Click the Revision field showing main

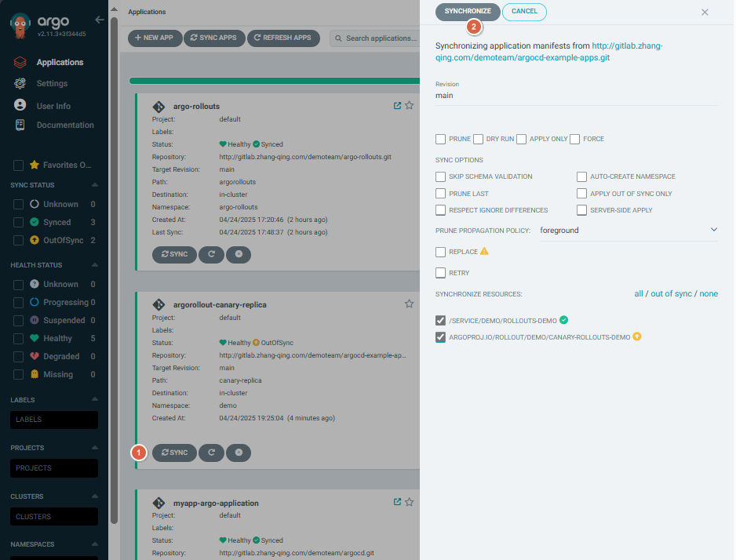pos(577,96)
